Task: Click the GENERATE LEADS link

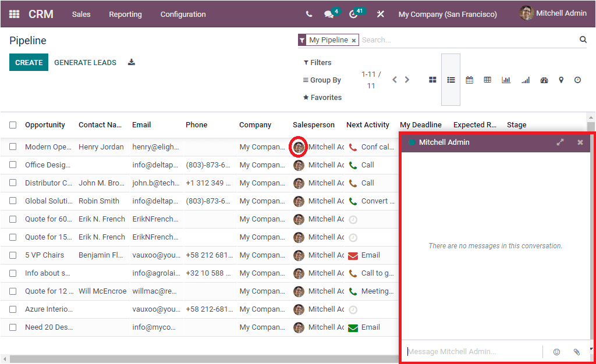Action: point(85,62)
